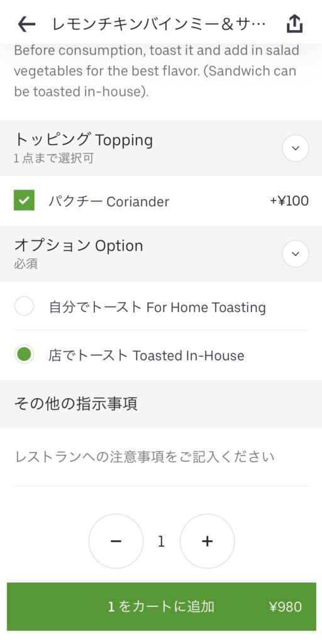Tap the 店でトースト Toasted In-House label

[x=147, y=355]
